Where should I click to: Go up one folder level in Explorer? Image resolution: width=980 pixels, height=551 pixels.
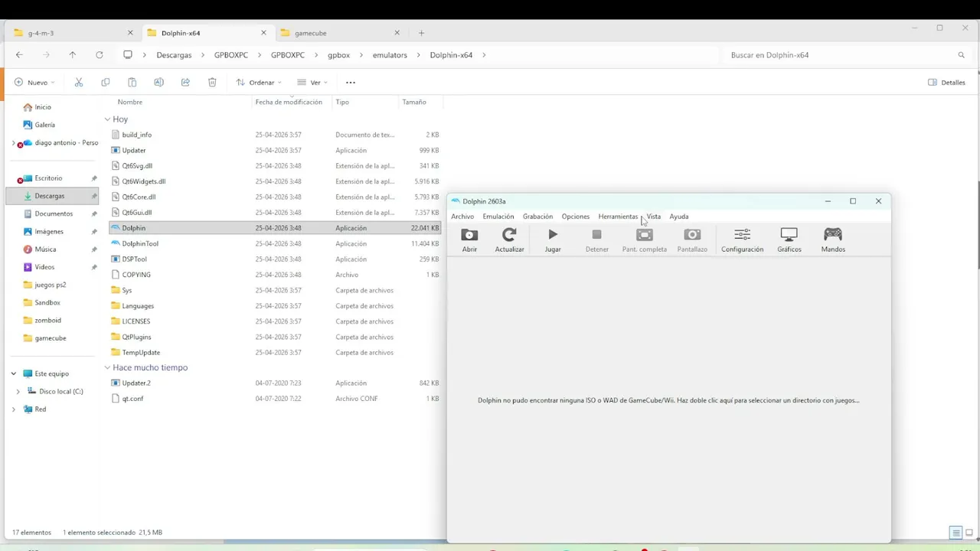click(72, 55)
